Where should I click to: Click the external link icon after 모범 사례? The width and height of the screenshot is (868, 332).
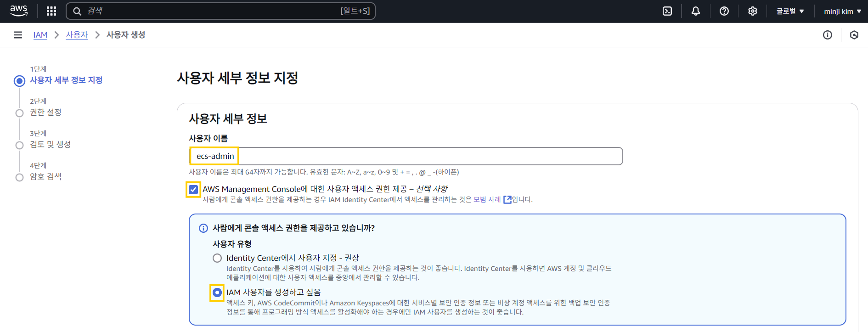pos(507,199)
